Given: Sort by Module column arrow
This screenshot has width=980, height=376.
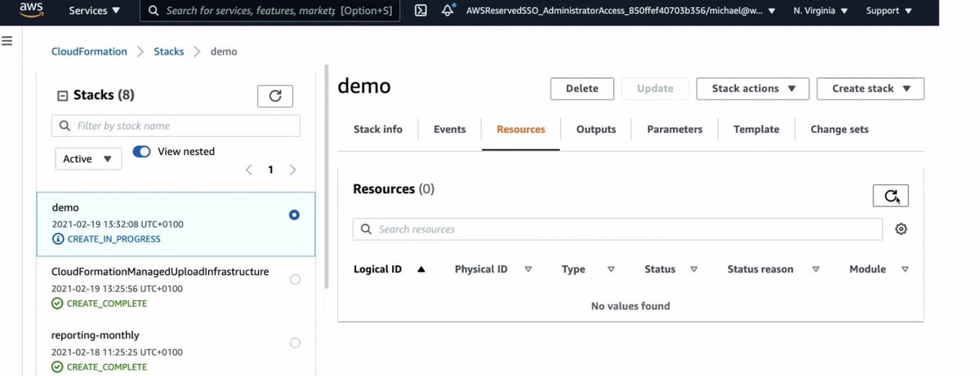Looking at the screenshot, I should click(904, 269).
